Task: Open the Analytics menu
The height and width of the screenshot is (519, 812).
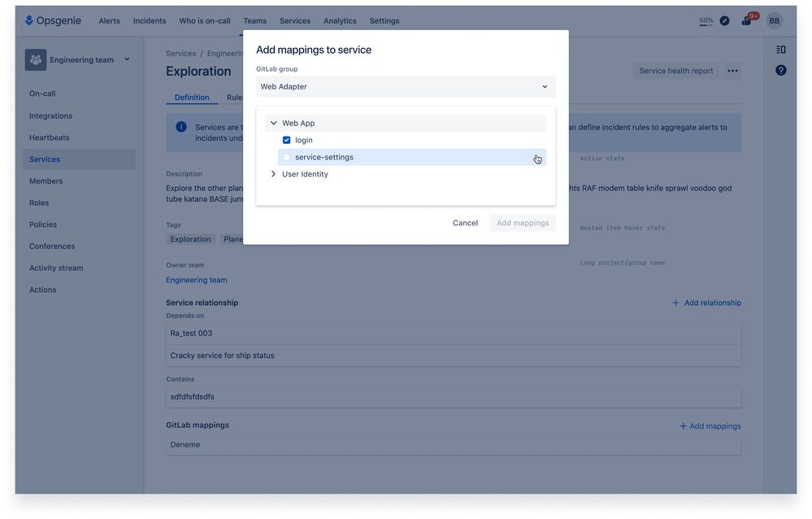Action: click(340, 20)
